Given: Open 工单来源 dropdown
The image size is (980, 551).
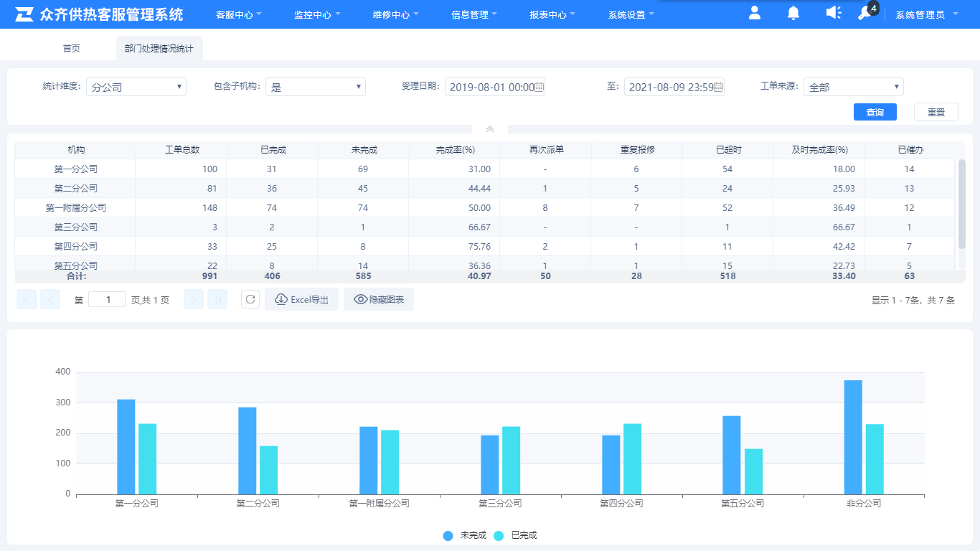Looking at the screenshot, I should click(854, 87).
